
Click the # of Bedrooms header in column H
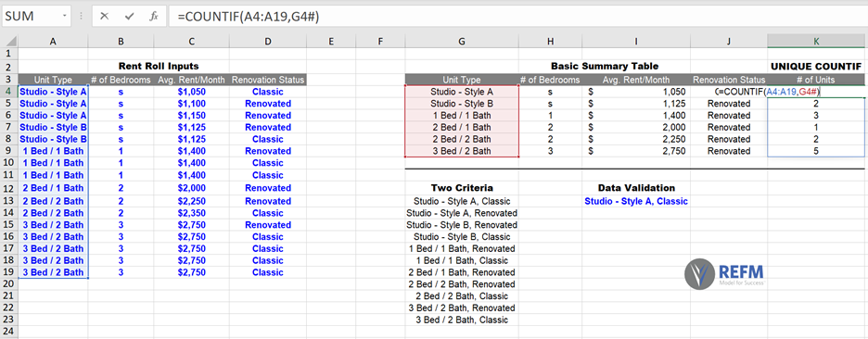pyautogui.click(x=550, y=80)
